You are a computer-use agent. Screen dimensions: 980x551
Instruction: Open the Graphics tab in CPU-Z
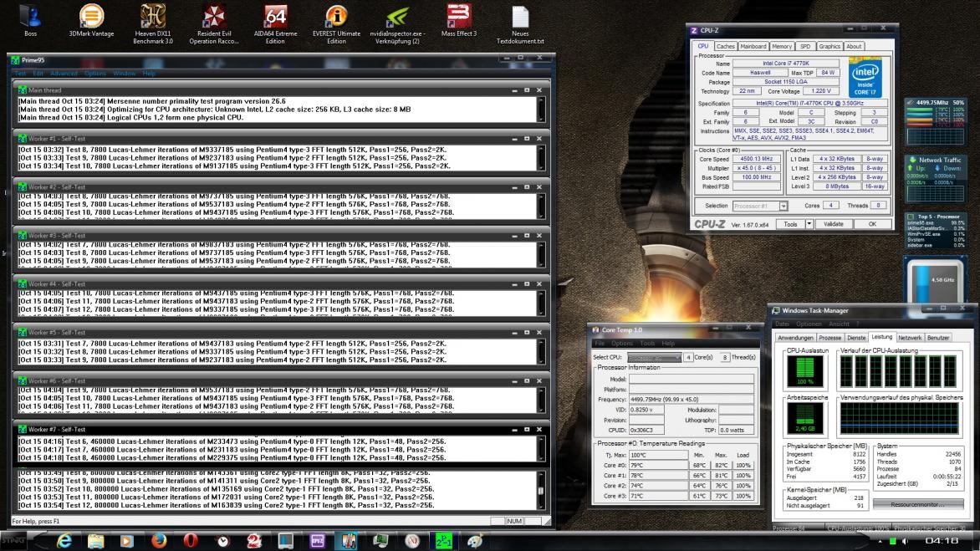click(x=829, y=46)
